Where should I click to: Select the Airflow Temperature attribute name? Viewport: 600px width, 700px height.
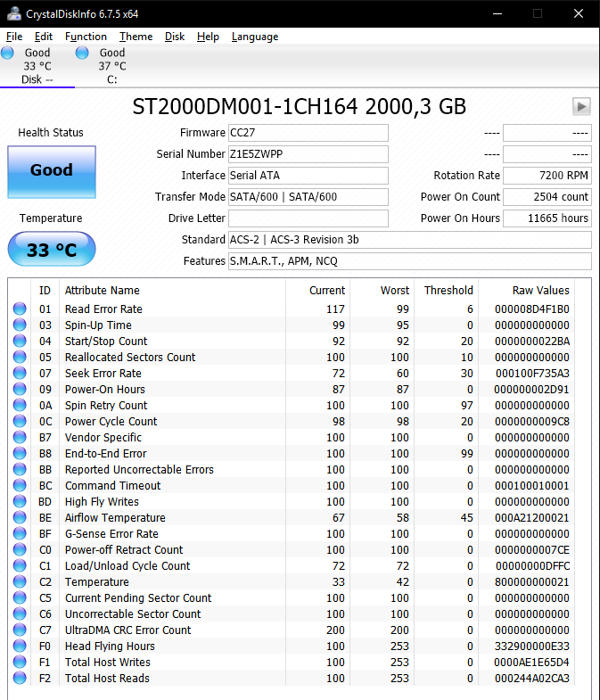coord(115,518)
